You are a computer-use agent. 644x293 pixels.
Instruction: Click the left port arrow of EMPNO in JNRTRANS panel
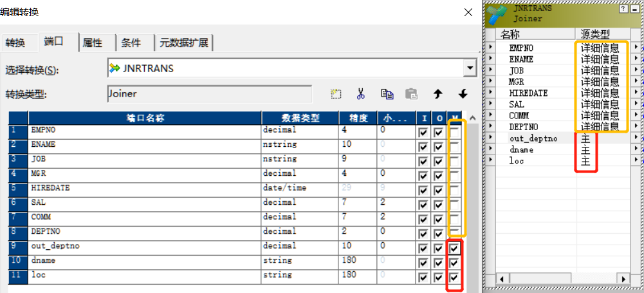(x=490, y=47)
